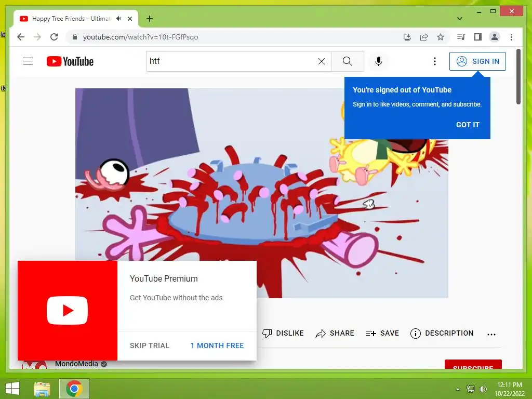Viewport: 532px width, 399px height.
Task: Open network tray icon
Action: pyautogui.click(x=471, y=389)
